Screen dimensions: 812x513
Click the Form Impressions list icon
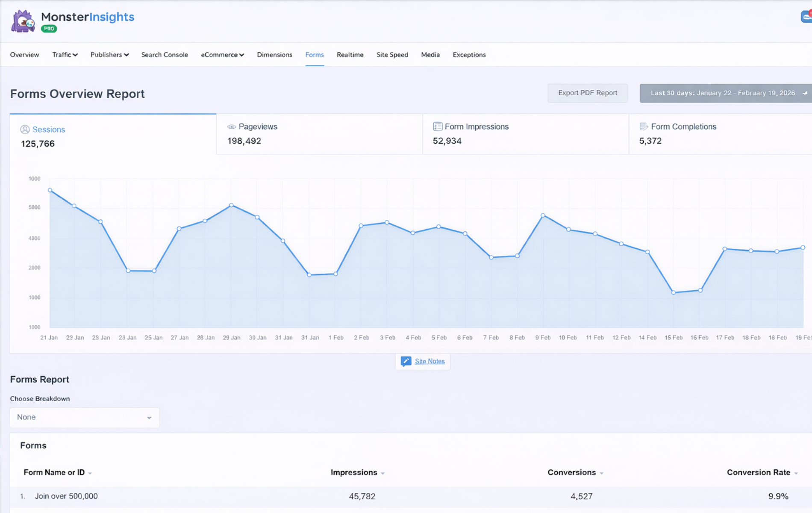(x=438, y=127)
